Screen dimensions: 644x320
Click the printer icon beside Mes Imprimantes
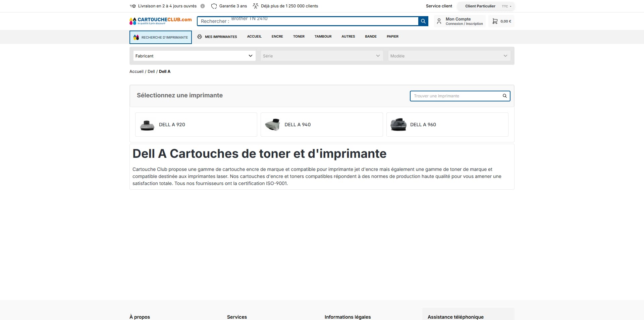tap(200, 37)
